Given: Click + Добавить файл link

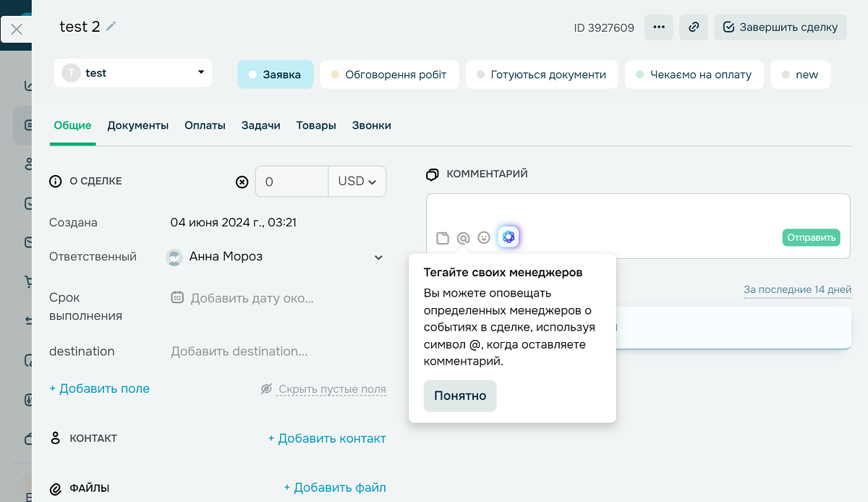Looking at the screenshot, I should pos(335,488).
